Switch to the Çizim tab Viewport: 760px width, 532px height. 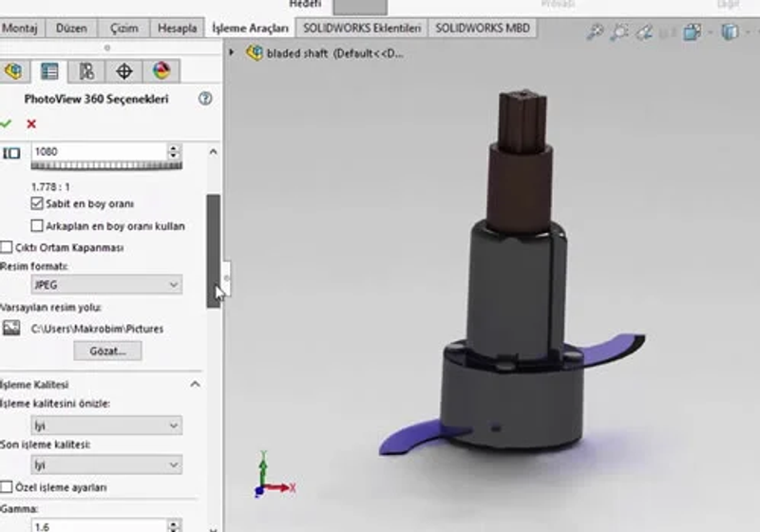pyautogui.click(x=124, y=28)
